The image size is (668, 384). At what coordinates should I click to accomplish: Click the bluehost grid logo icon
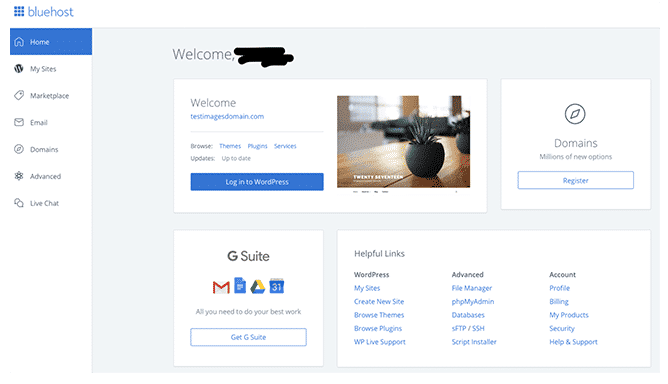coord(19,12)
